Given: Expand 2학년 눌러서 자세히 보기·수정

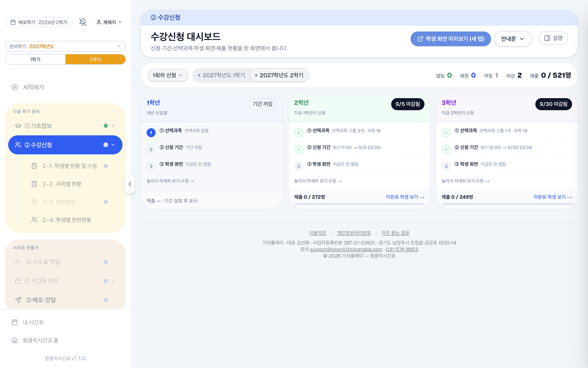Looking at the screenshot, I should pyautogui.click(x=318, y=181).
